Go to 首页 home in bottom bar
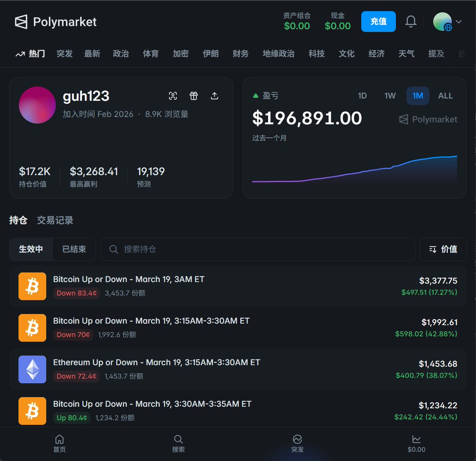The width and height of the screenshot is (476, 461). [x=59, y=444]
